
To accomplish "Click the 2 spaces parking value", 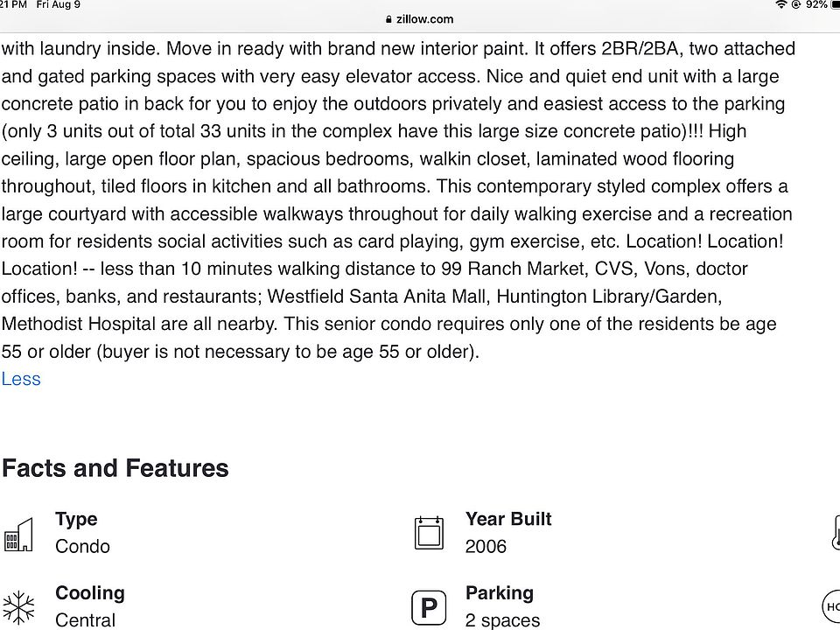I will click(x=502, y=619).
